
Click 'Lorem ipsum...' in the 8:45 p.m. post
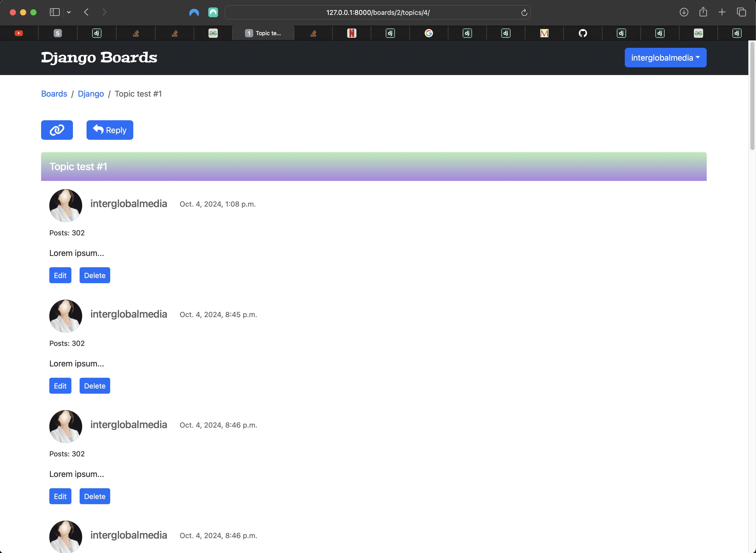(x=77, y=364)
